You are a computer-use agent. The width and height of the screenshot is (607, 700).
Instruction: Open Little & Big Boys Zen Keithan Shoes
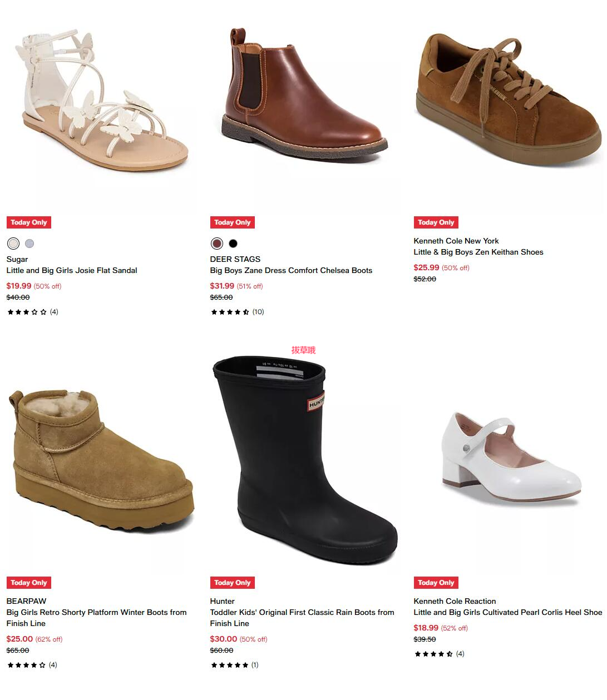[x=478, y=252]
